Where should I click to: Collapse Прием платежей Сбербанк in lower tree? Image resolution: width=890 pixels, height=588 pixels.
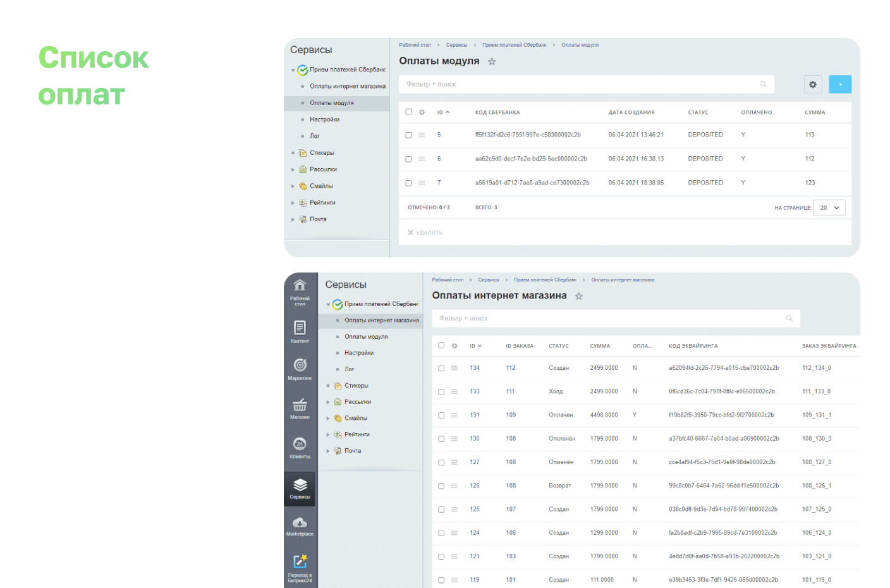click(x=327, y=305)
